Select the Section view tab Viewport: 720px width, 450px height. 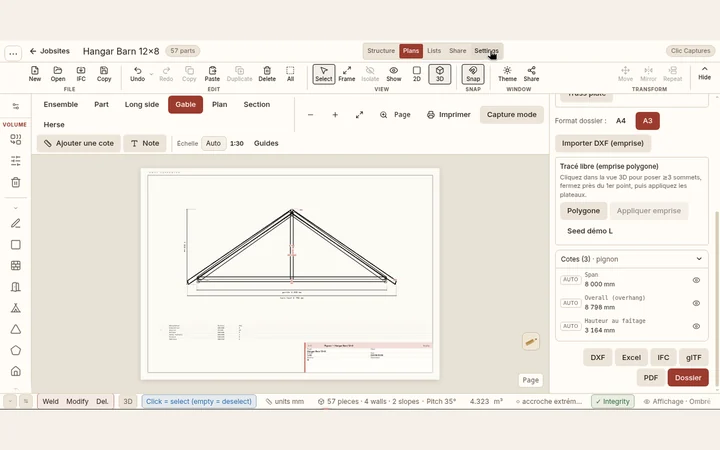257,104
